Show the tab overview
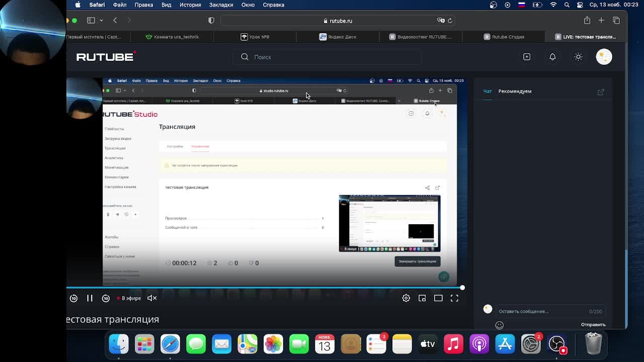The width and height of the screenshot is (644, 362). pyautogui.click(x=616, y=20)
